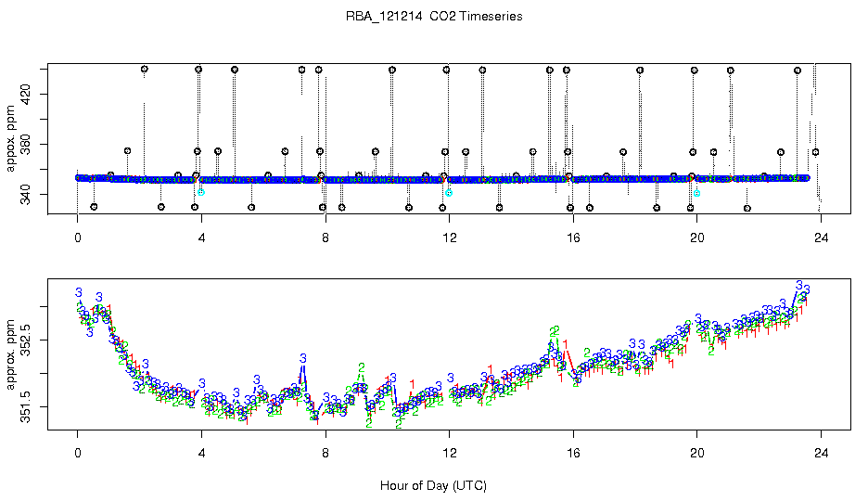This screenshot has height=501, width=868.
Task: Click the "420" tick label on upper plot
Action: click(x=26, y=95)
